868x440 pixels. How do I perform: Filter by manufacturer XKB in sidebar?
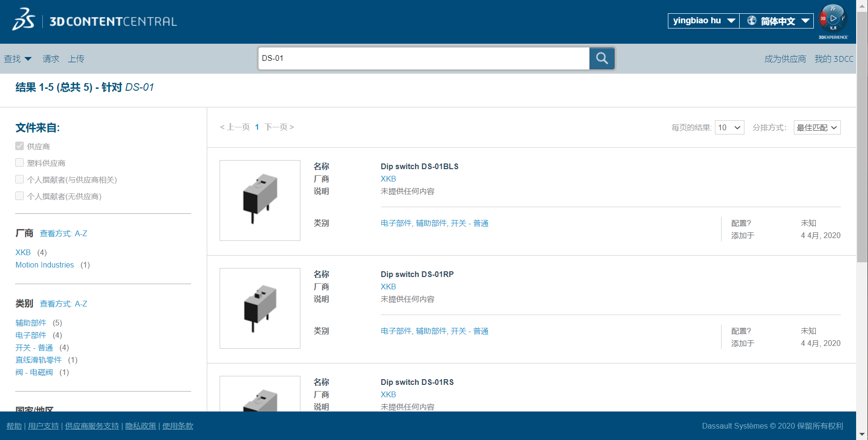23,252
